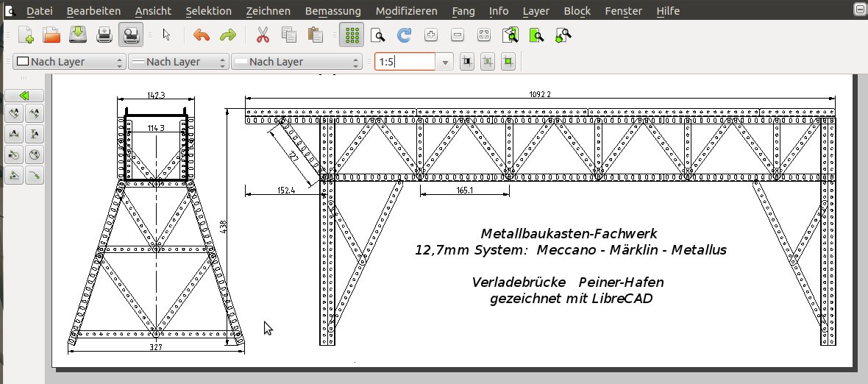
Task: Click into the 1:5 scale field
Action: click(405, 61)
